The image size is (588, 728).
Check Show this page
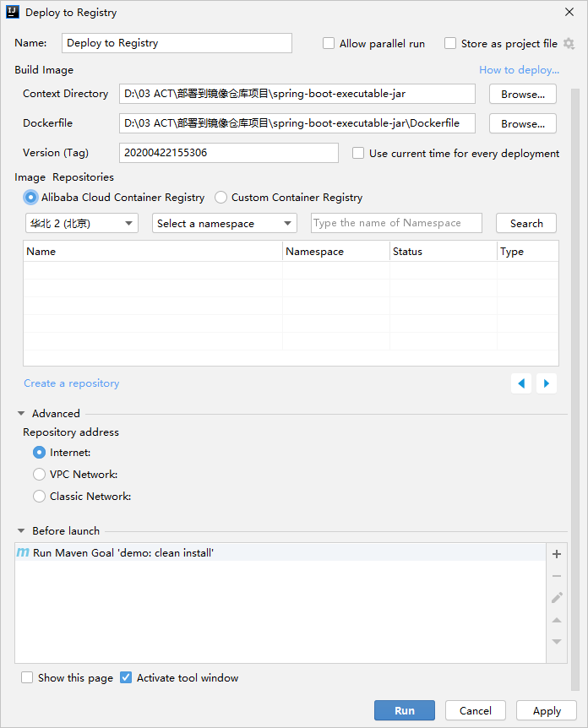tap(27, 677)
